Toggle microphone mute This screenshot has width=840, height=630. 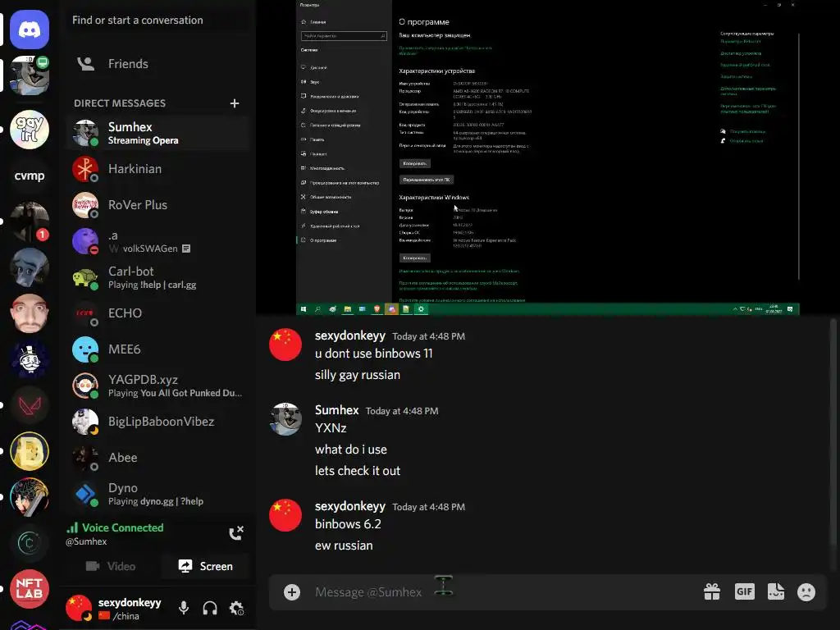click(184, 608)
